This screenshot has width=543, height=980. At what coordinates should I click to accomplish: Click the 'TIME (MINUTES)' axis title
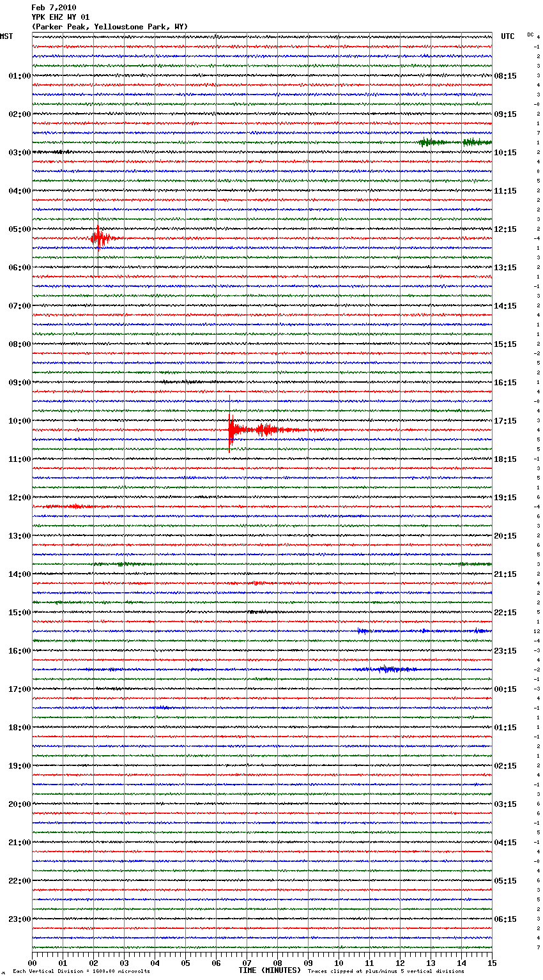270,970
